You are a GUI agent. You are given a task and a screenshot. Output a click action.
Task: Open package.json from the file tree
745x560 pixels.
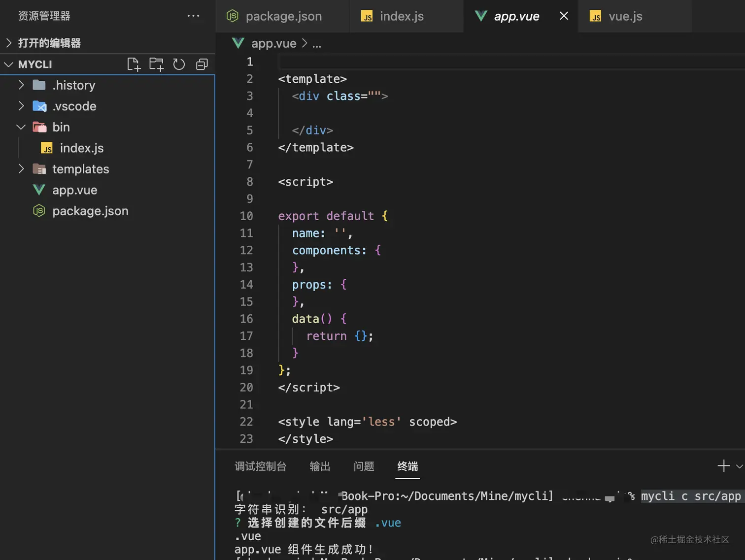click(107, 211)
